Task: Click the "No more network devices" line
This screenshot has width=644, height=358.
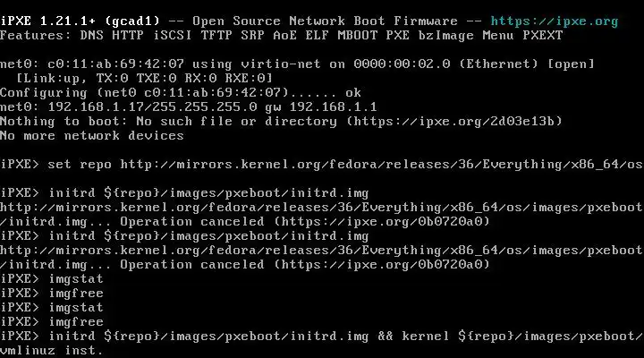Action: click(91, 136)
